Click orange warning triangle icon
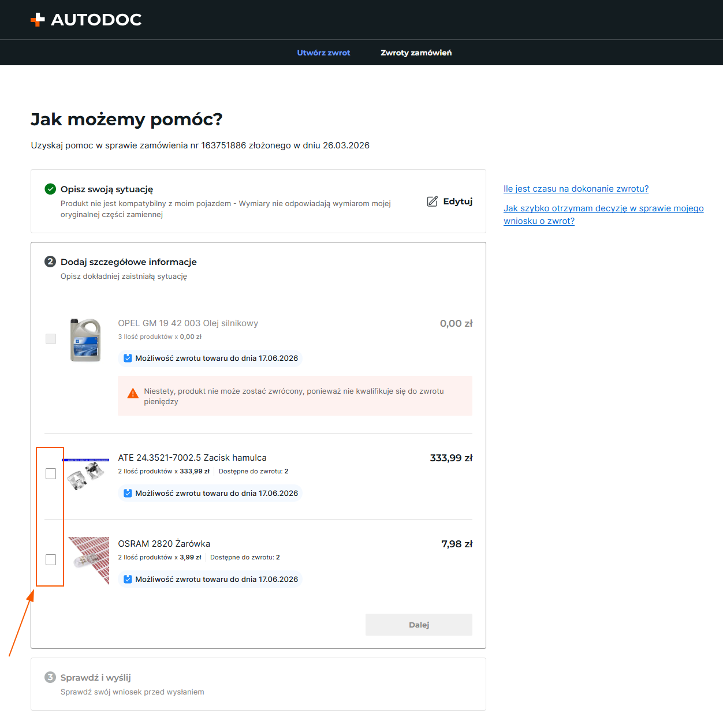The width and height of the screenshot is (723, 728). pyautogui.click(x=133, y=393)
